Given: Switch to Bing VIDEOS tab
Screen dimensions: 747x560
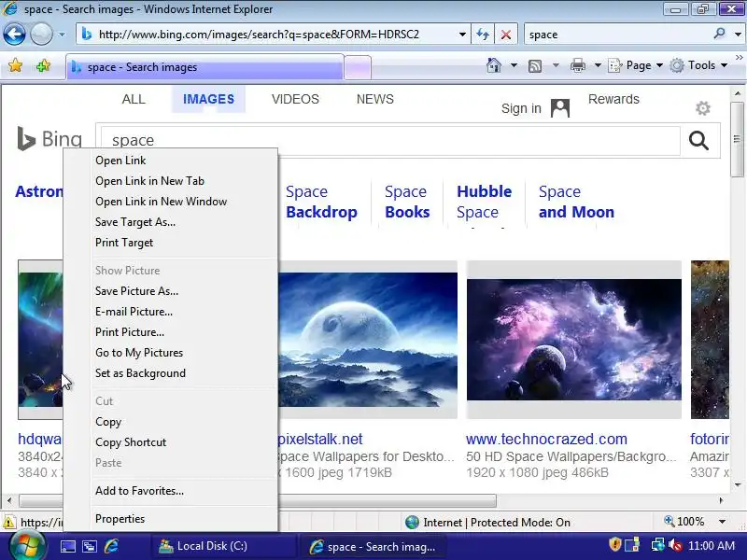Looking at the screenshot, I should tap(295, 99).
